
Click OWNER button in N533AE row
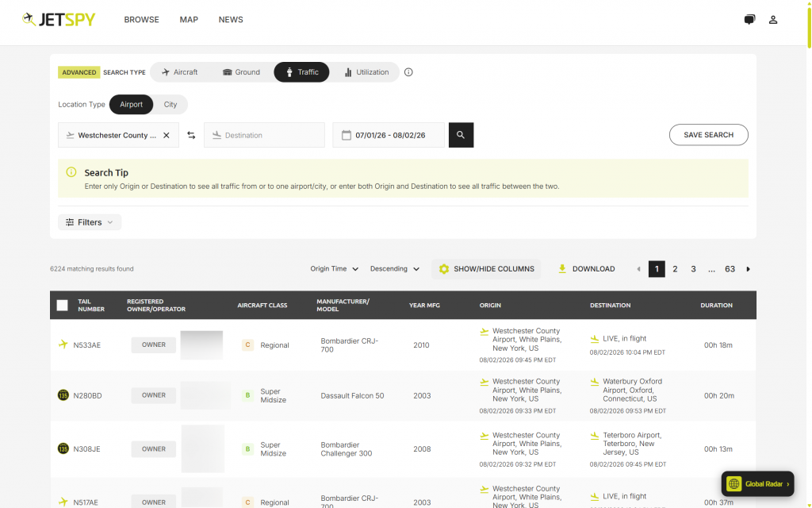pos(153,344)
